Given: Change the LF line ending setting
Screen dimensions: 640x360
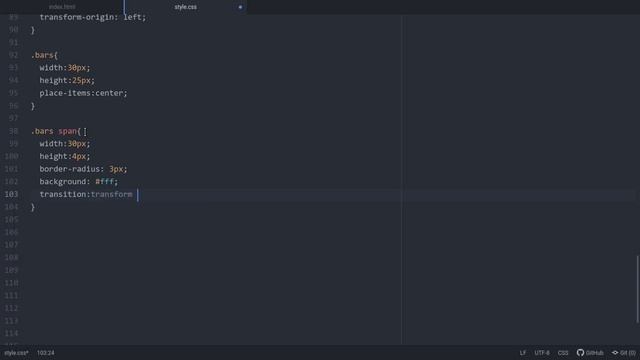Looking at the screenshot, I should [522, 353].
